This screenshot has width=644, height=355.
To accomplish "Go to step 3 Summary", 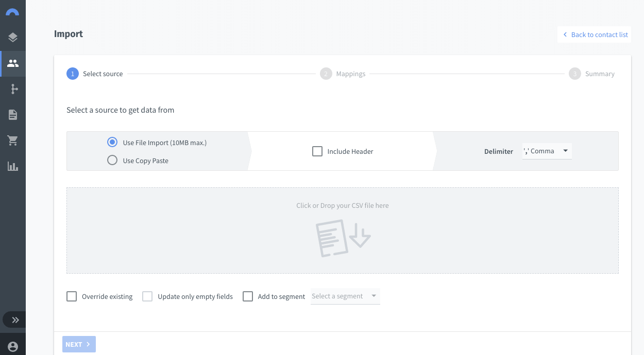I will 591,74.
